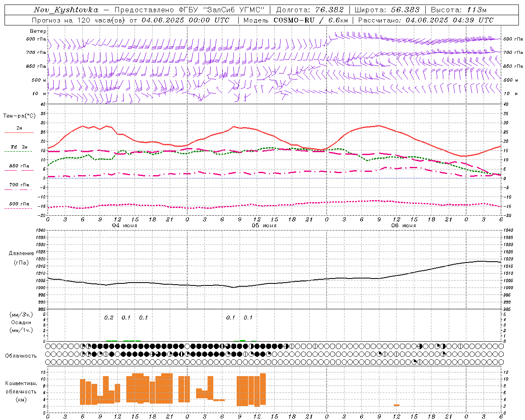Click the black pressure curve near its 1018 peak
The height and width of the screenshot is (420, 525).
pos(482,261)
